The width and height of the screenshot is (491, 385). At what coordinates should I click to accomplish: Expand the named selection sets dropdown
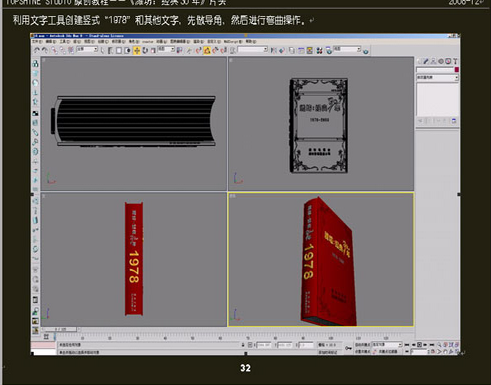253,50
